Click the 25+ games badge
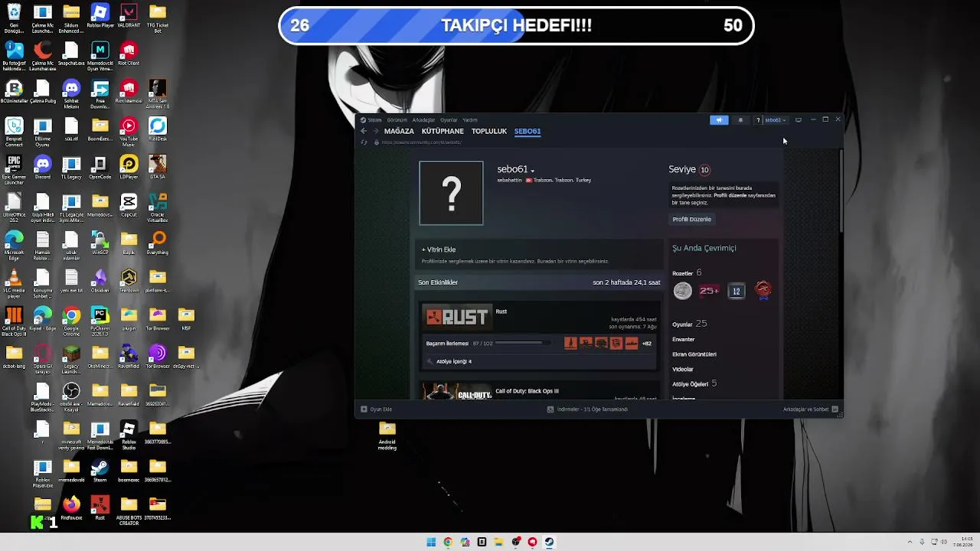This screenshot has width=980, height=551. tap(709, 291)
